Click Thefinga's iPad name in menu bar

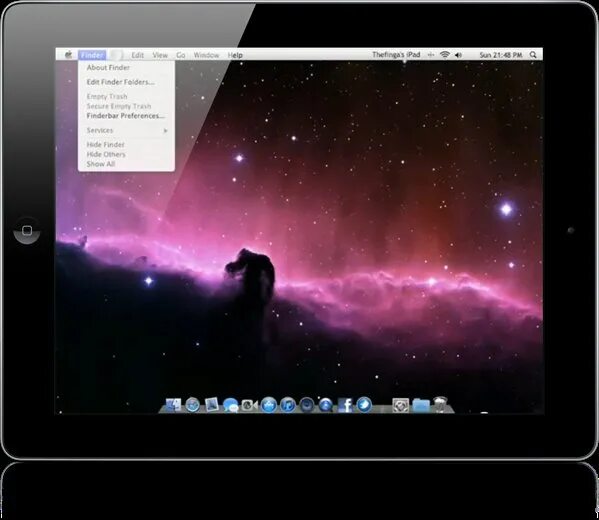point(396,55)
